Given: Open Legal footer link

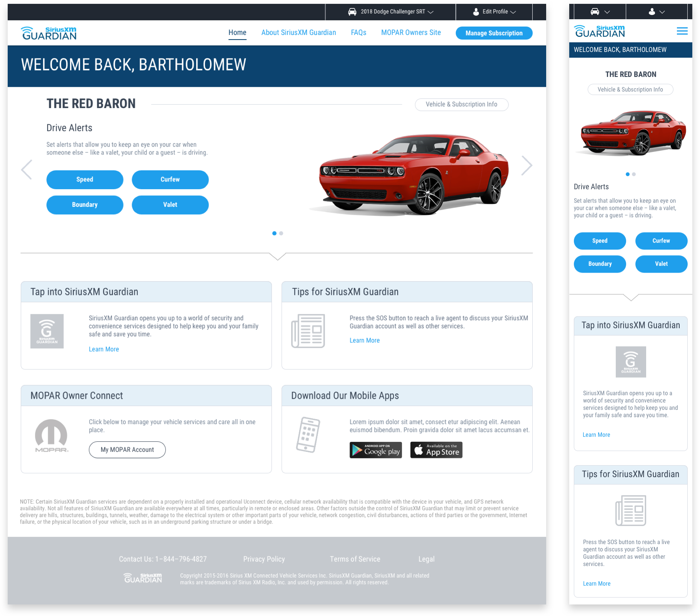Looking at the screenshot, I should pyautogui.click(x=427, y=559).
